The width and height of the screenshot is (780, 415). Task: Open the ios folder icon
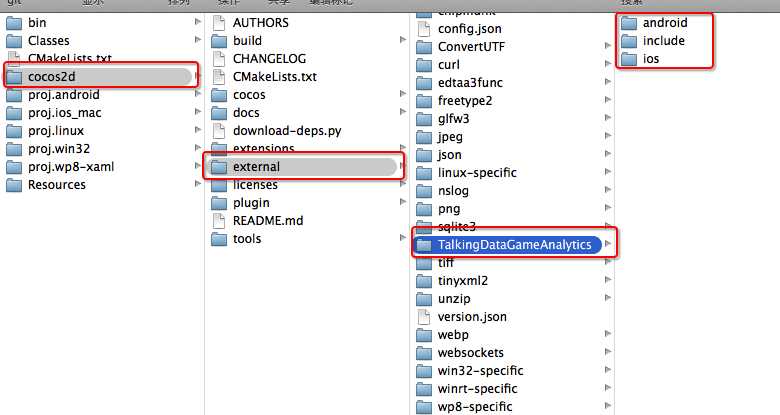click(x=629, y=59)
